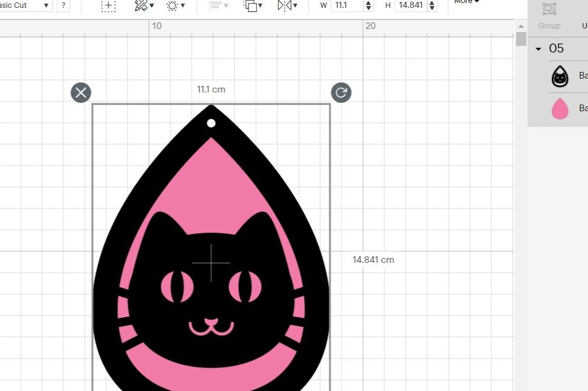
Task: Click the canvas scrollbar up arrow
Action: coord(521,26)
